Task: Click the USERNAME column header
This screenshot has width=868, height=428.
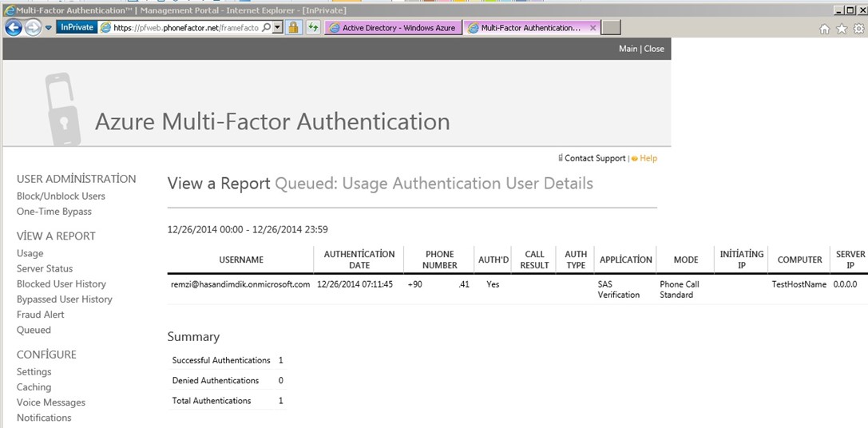Action: [x=241, y=260]
